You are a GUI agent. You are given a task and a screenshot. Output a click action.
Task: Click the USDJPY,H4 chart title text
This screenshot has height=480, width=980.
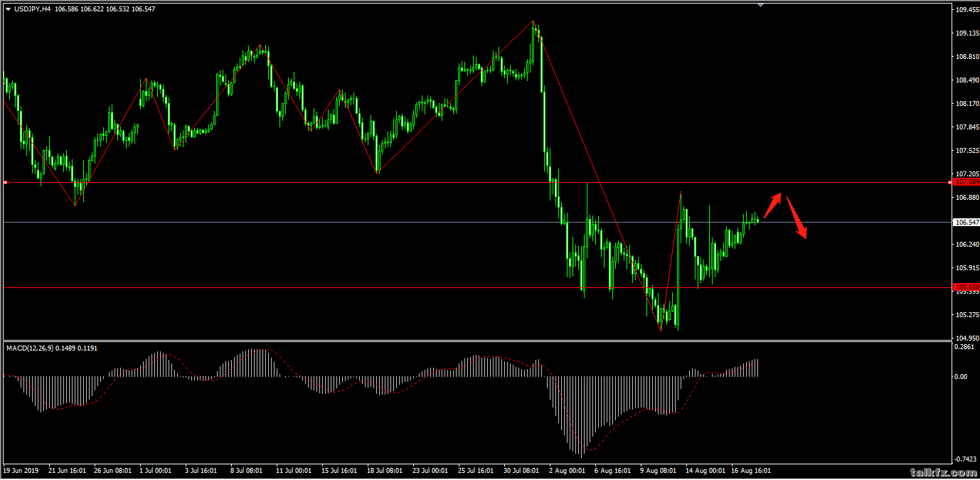tap(33, 9)
